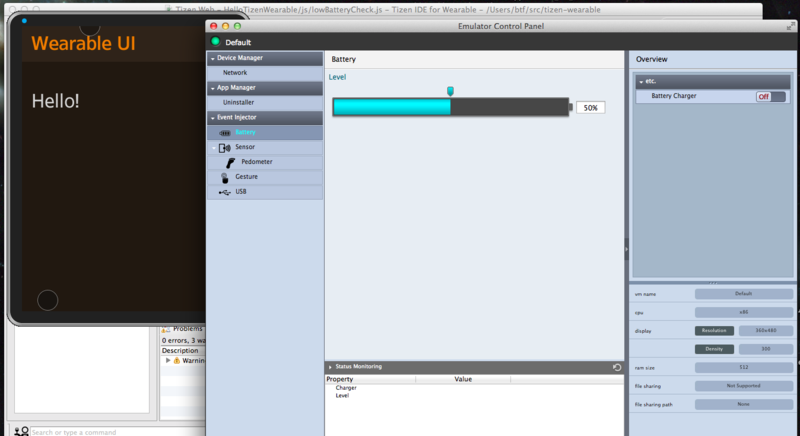The height and width of the screenshot is (436, 800).
Task: Select the Sensor entry label
Action: [x=245, y=147]
